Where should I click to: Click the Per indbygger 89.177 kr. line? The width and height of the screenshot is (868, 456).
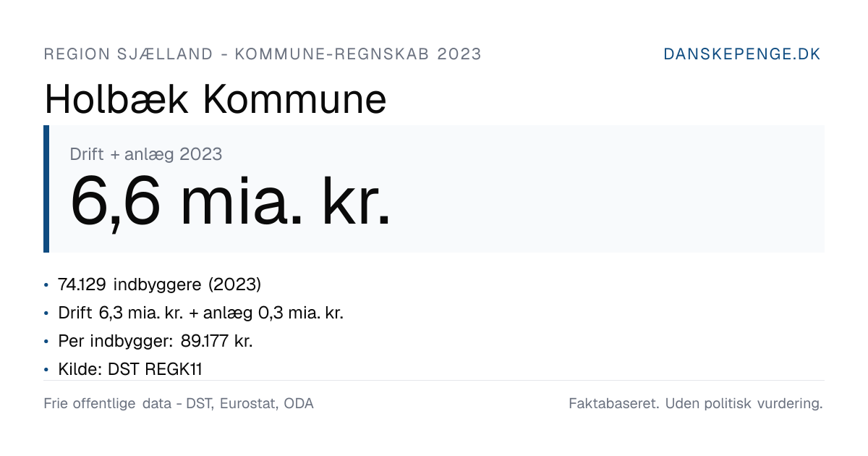pos(156,341)
